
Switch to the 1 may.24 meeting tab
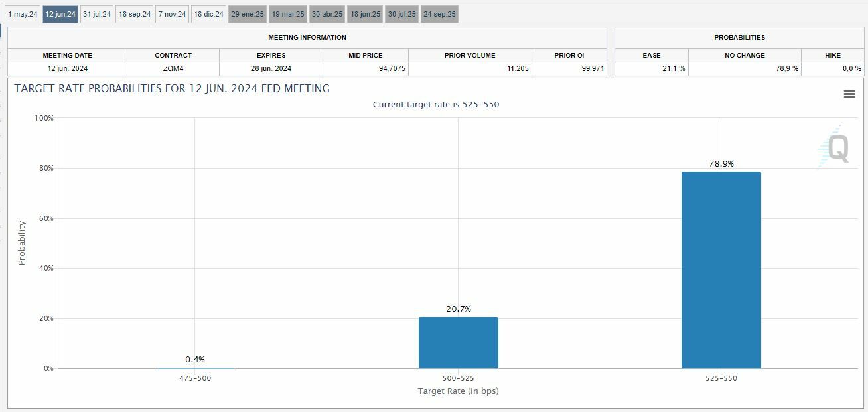coord(23,14)
